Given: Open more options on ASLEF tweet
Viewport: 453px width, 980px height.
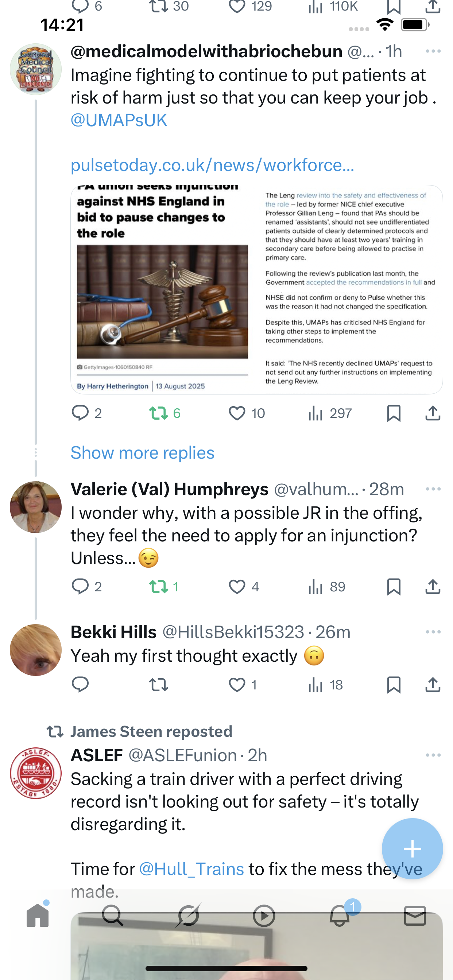Looking at the screenshot, I should point(433,755).
